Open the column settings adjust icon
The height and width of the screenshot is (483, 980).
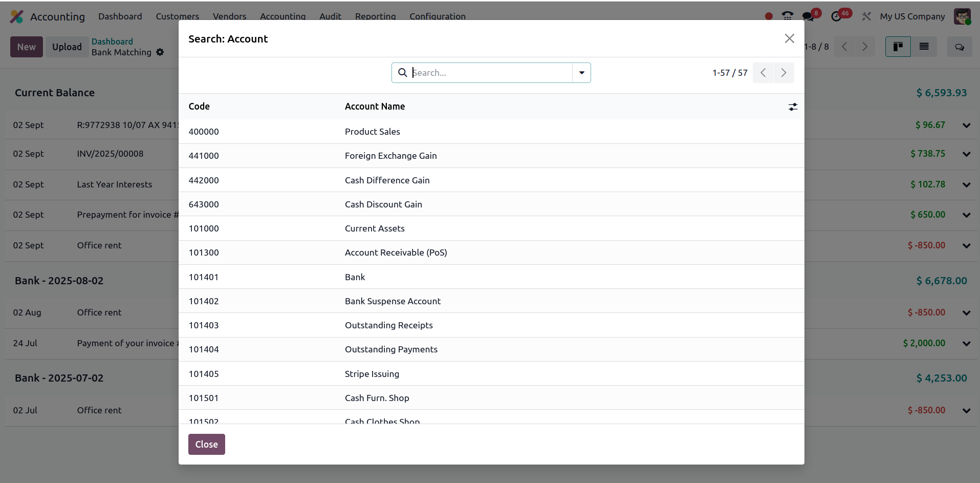tap(793, 107)
